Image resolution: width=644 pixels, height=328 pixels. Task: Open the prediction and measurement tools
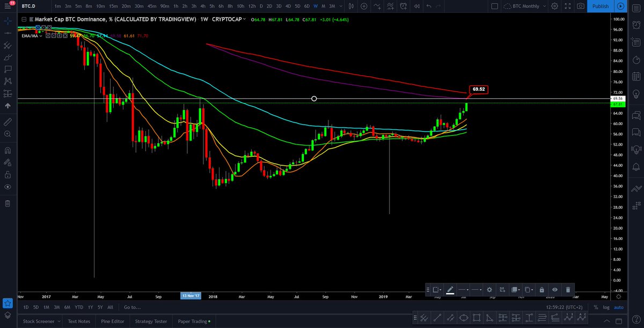[x=8, y=94]
